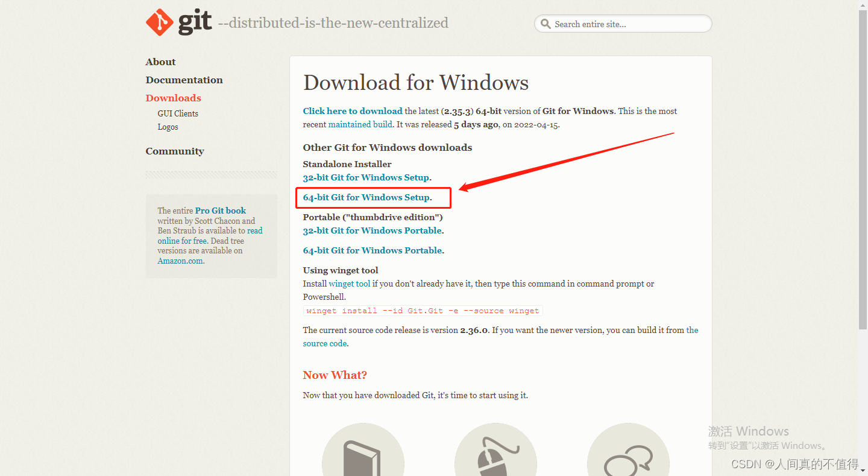Screen dimensions: 868x476
Task: Open the book illustration icon
Action: pos(363,449)
